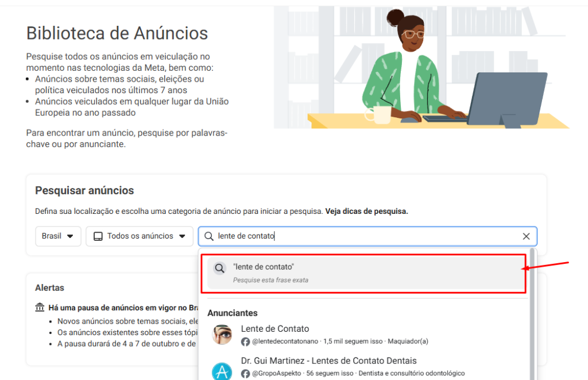Image resolution: width=588 pixels, height=380 pixels.
Task: Click the monitor icon in ad category selector
Action: point(98,236)
